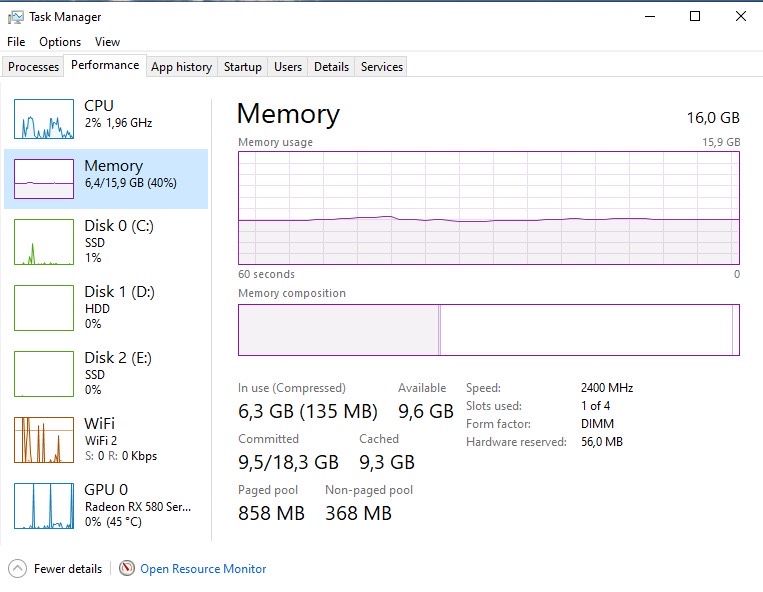Switch to the Services tab
Viewport: 763px width, 592px height.
(x=382, y=67)
